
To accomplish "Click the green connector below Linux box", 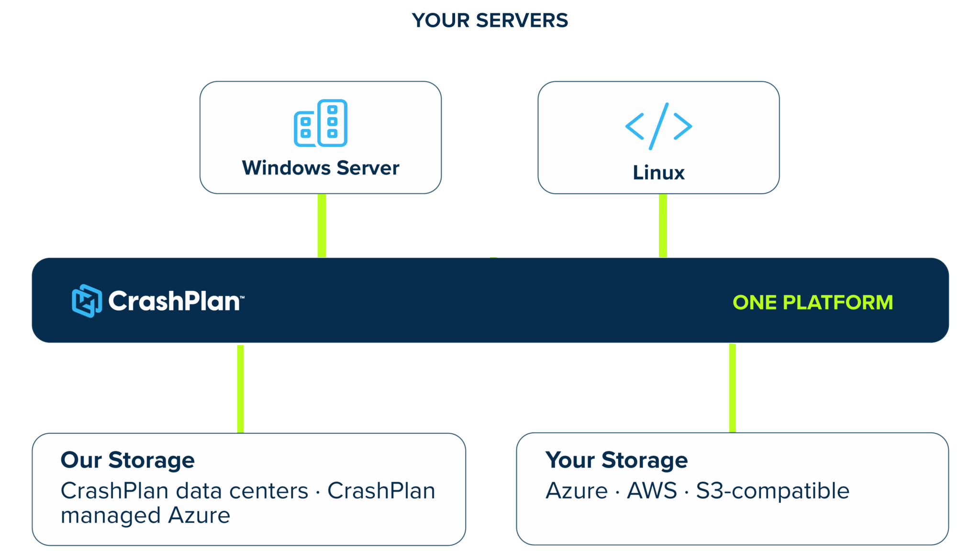I will [663, 226].
